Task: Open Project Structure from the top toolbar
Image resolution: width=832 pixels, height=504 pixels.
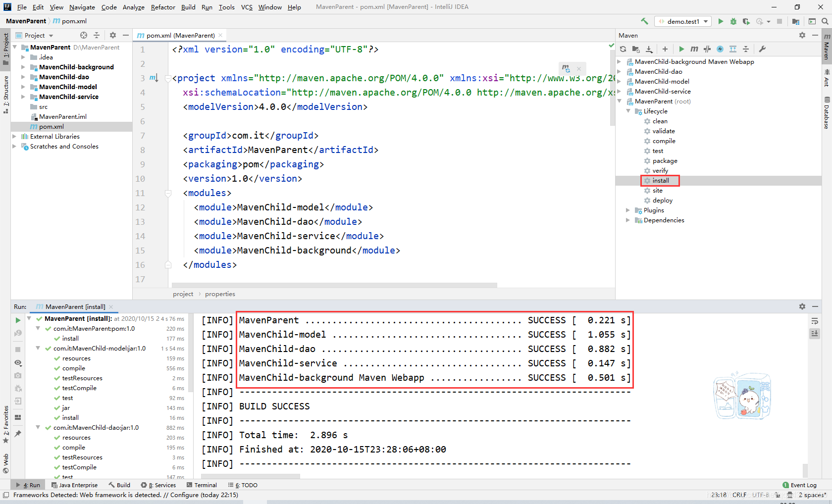Action: point(796,21)
